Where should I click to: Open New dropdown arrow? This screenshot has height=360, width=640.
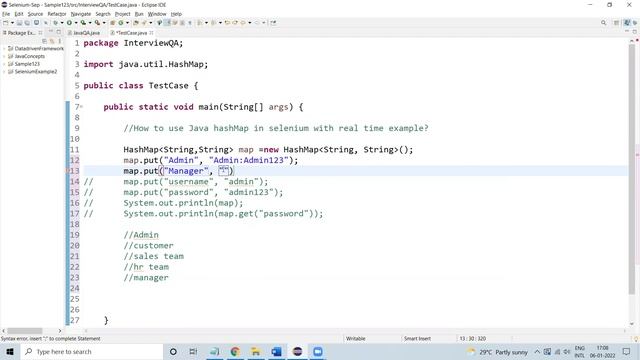pyautogui.click(x=12, y=23)
